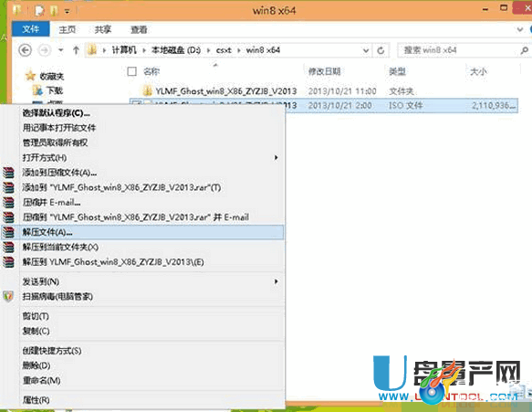Switch to the 主页 ribbon tab
Viewport: 532px width, 412px height.
(x=68, y=30)
